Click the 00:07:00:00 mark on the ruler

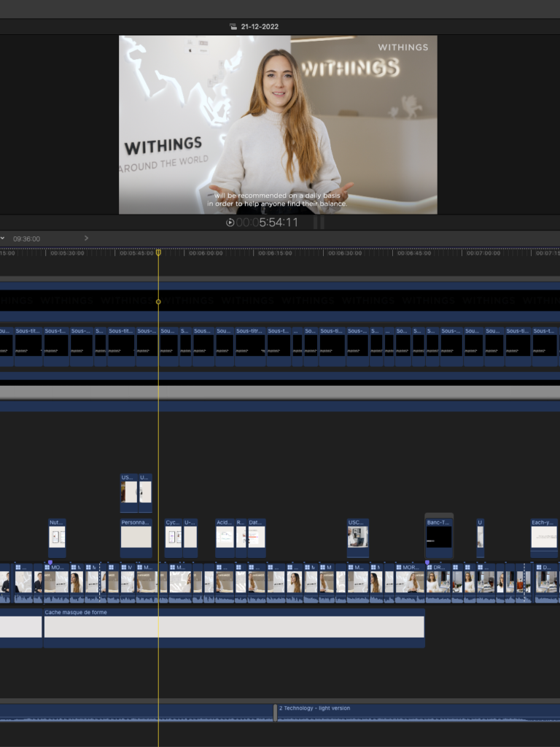coord(483,253)
